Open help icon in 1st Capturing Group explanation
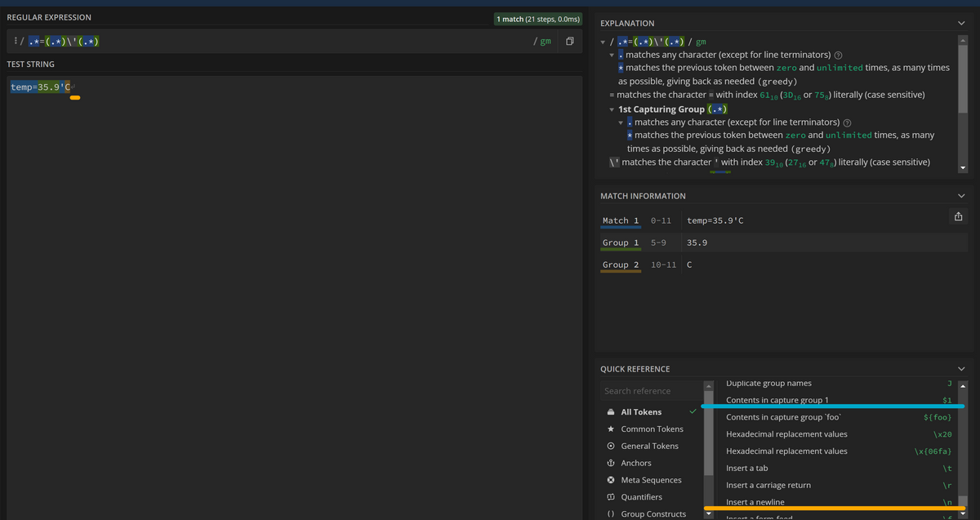Screen dimensions: 980x520 tap(845, 122)
